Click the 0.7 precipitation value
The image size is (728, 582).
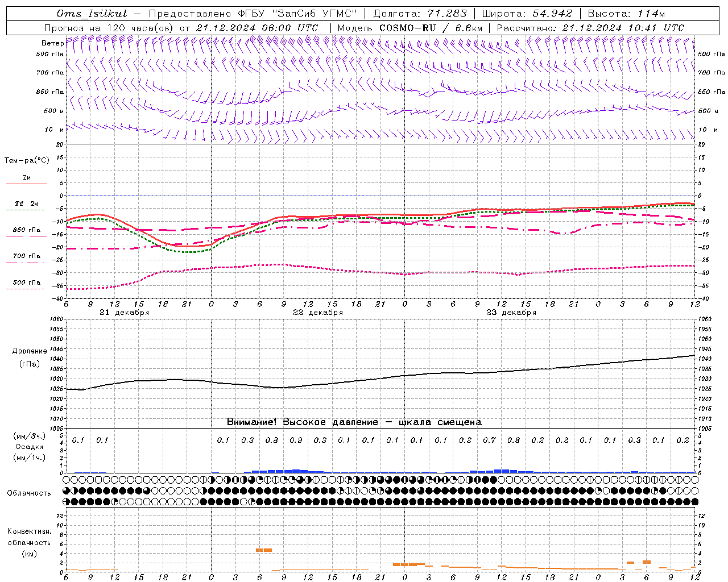click(x=489, y=440)
